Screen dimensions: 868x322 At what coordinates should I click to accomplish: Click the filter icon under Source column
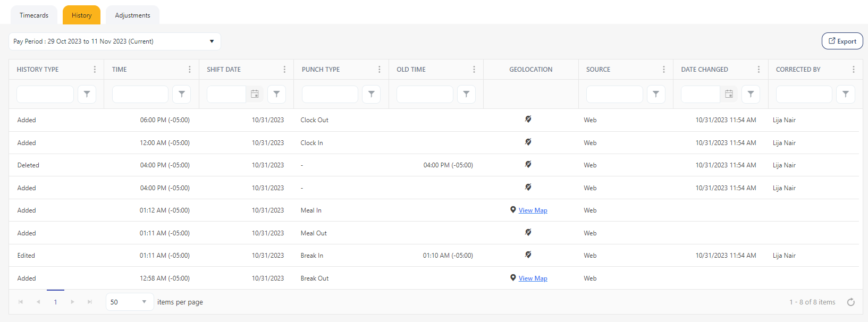656,94
